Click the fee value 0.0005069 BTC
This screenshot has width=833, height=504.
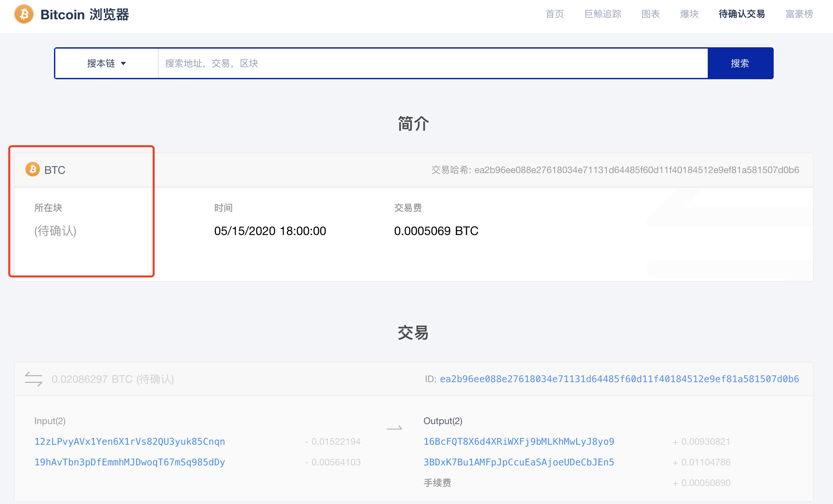point(436,231)
